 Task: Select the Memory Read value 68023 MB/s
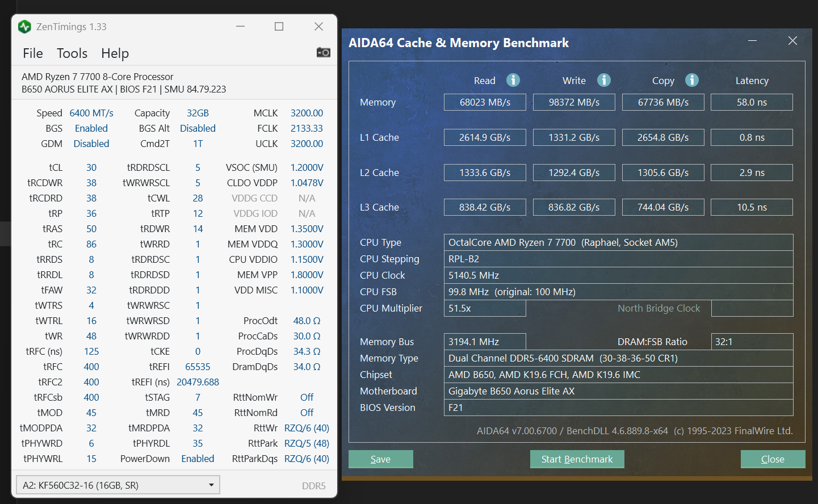click(485, 102)
